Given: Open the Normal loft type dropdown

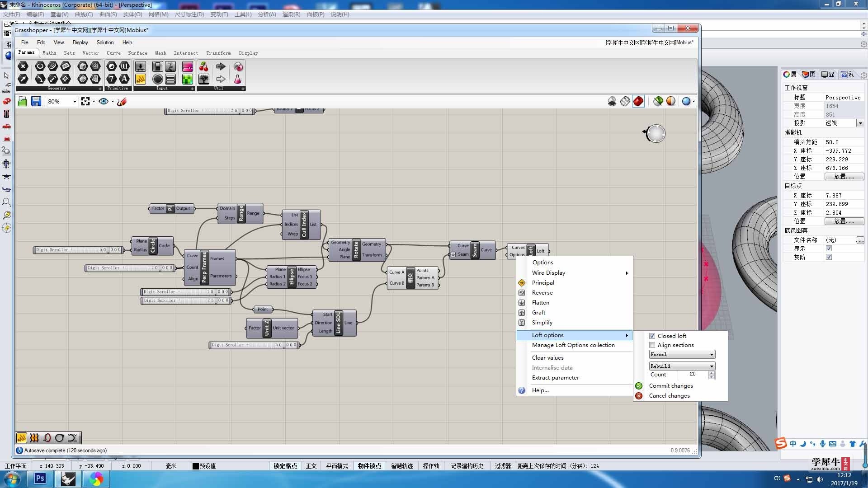Looking at the screenshot, I should click(682, 354).
